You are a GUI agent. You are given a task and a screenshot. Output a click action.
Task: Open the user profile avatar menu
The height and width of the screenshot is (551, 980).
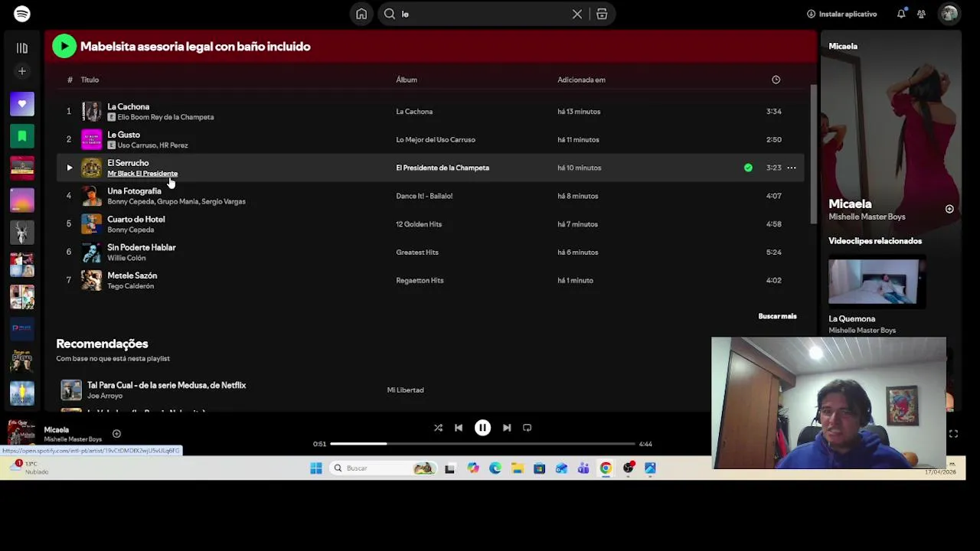click(949, 14)
